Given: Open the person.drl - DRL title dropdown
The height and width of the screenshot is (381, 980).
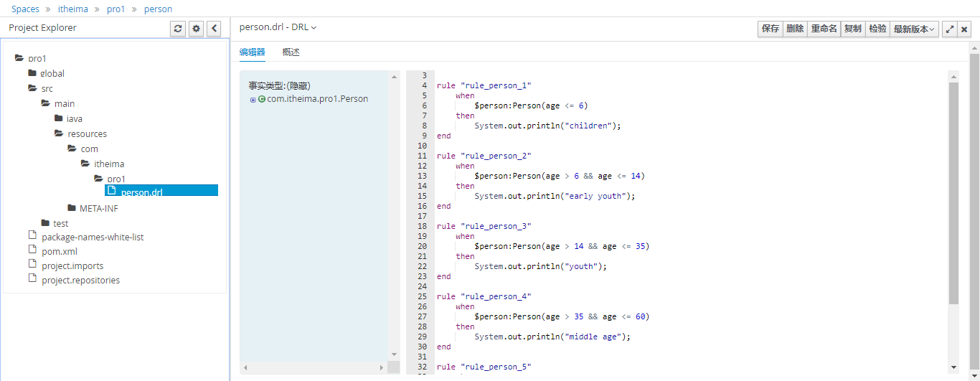Looking at the screenshot, I should click(278, 27).
